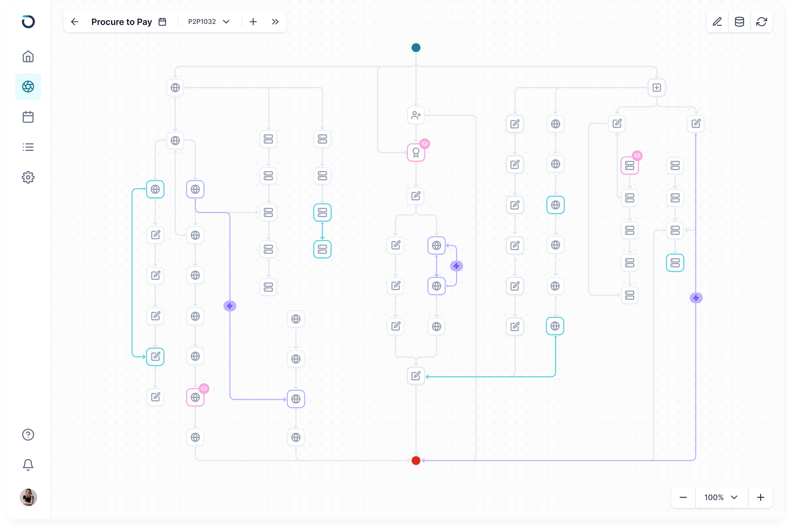The image size is (792, 532).
Task: Open the data source icon in the top toolbar
Action: pos(739,21)
